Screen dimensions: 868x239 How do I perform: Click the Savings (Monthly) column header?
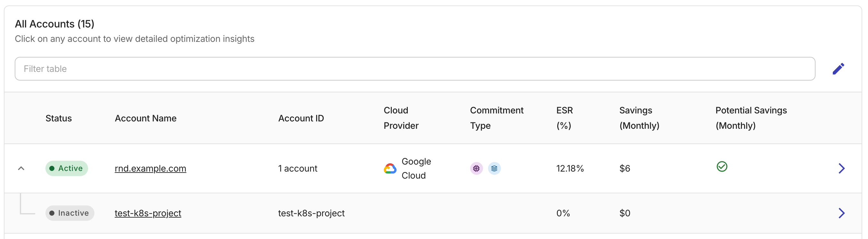pos(639,118)
